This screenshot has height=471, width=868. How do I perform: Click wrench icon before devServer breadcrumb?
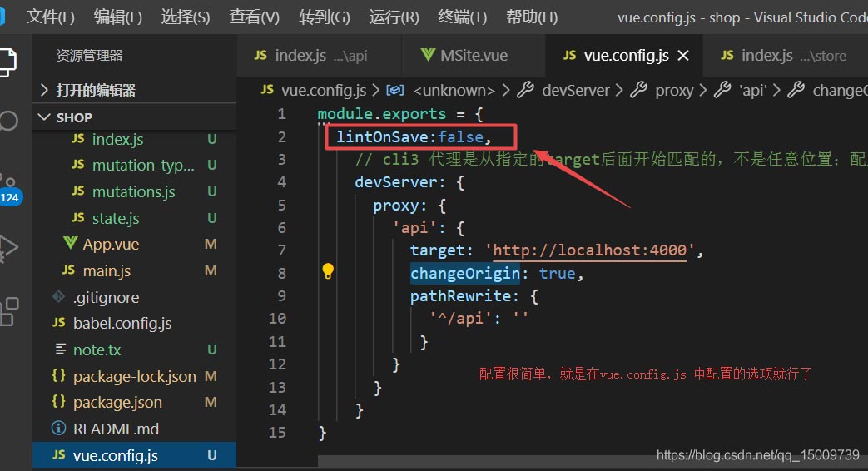pos(525,89)
